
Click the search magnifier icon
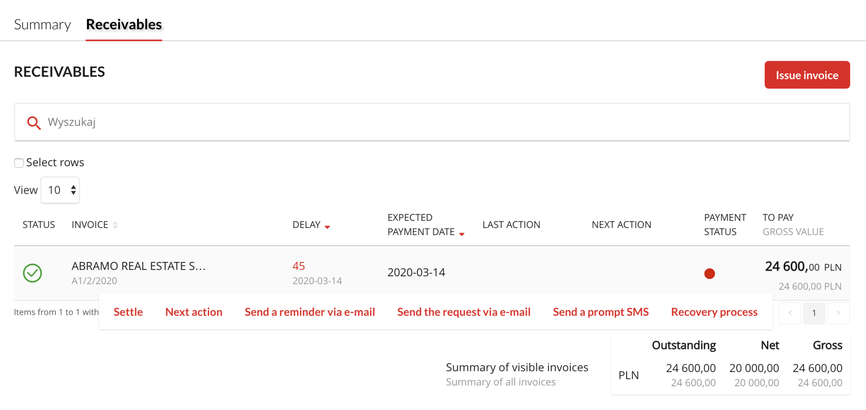click(34, 123)
